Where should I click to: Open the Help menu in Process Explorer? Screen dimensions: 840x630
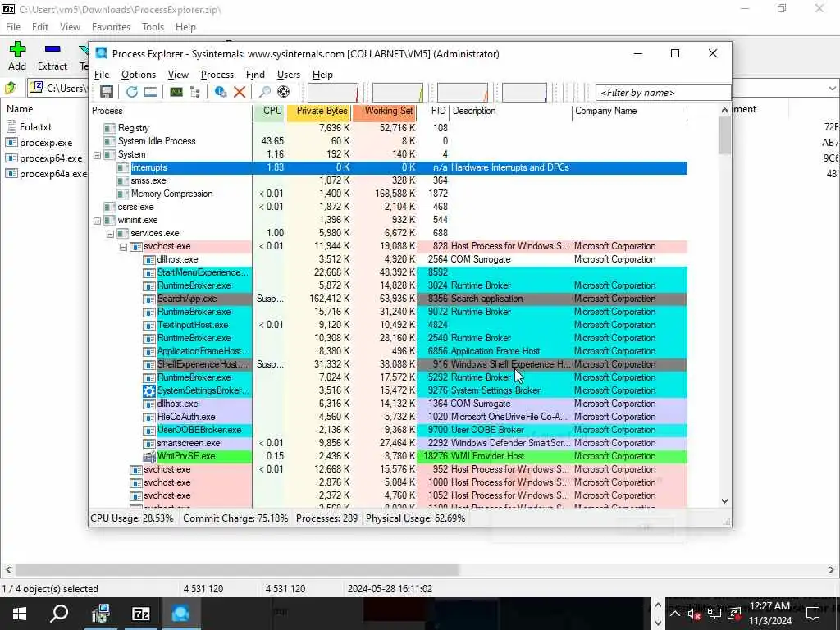click(x=322, y=75)
